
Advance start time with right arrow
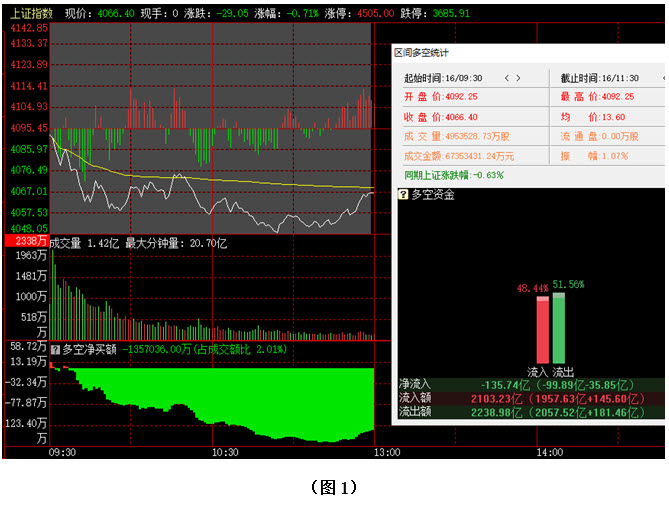(518, 78)
